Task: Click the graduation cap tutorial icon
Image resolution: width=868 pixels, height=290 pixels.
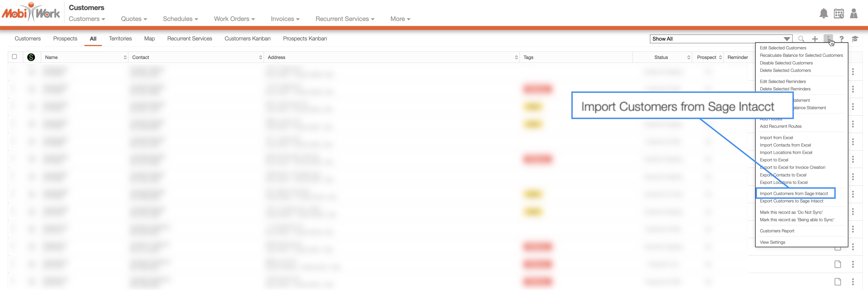Action: coord(855,39)
